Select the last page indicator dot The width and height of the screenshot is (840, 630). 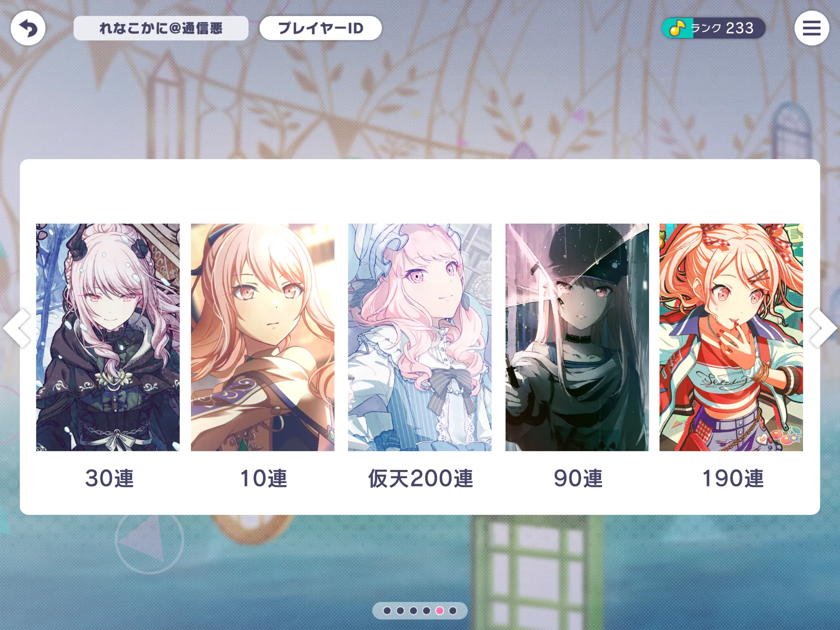453,611
